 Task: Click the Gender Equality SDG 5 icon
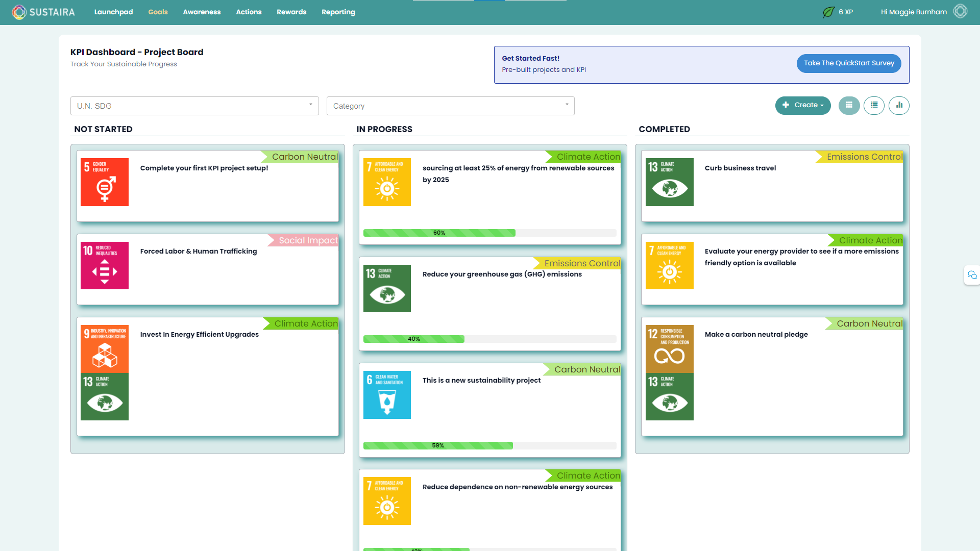(x=105, y=182)
